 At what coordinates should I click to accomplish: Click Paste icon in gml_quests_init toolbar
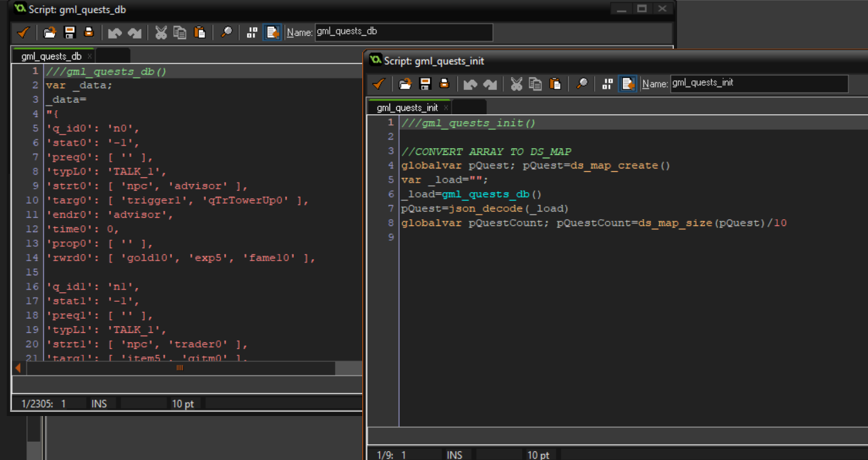click(x=555, y=84)
